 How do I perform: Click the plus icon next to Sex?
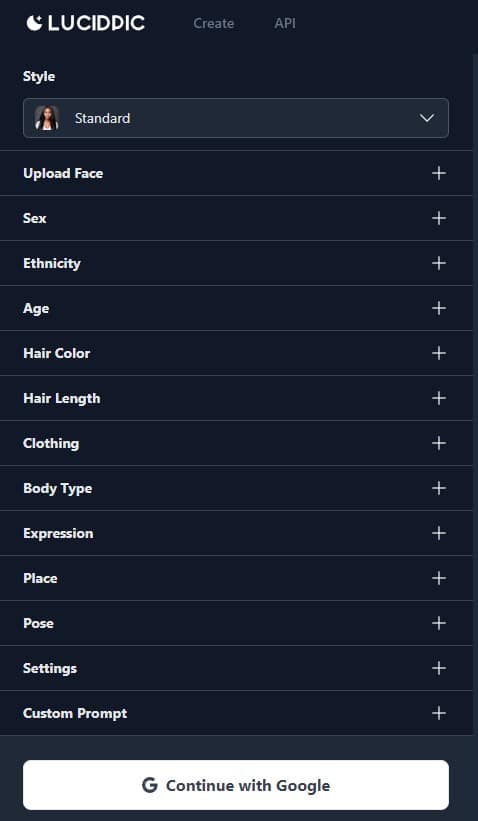439,218
